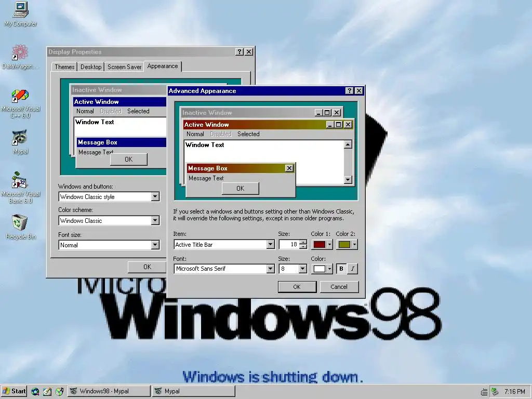Click the 7:16 PM system clock
The height and width of the screenshot is (399, 532).
click(x=515, y=392)
